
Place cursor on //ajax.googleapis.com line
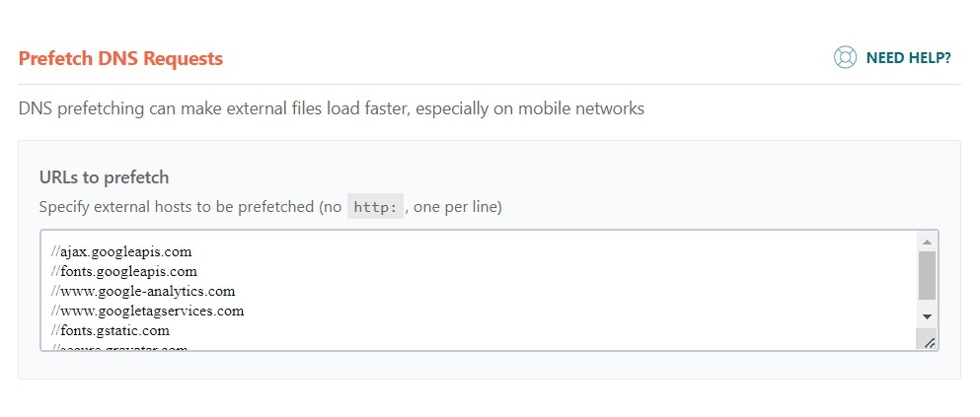[121, 251]
